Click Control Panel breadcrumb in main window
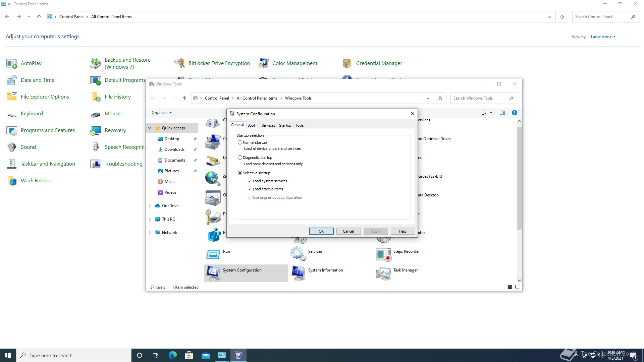 point(71,17)
